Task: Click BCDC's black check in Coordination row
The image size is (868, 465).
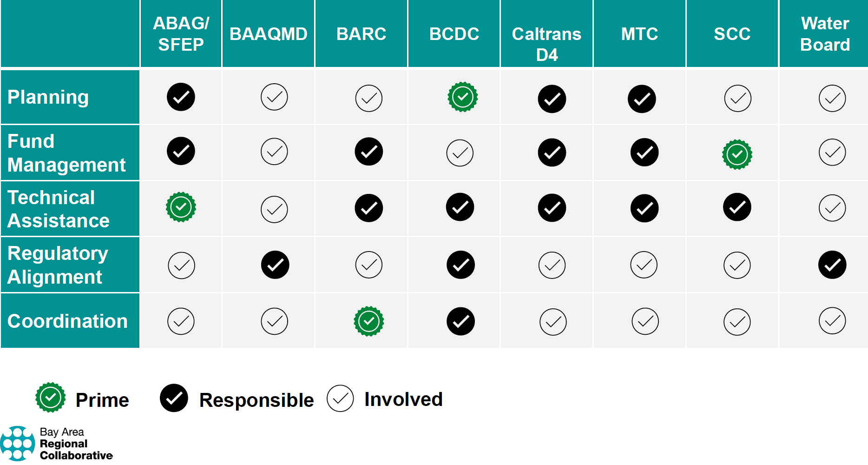Action: 460,321
